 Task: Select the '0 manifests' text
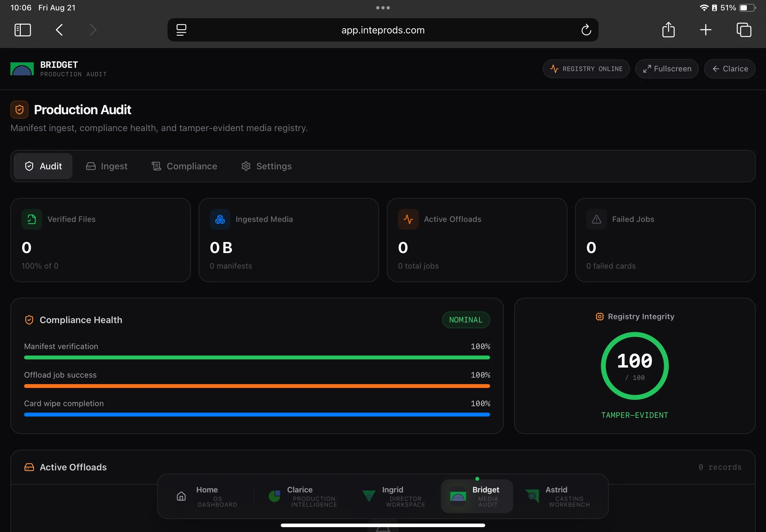click(231, 266)
